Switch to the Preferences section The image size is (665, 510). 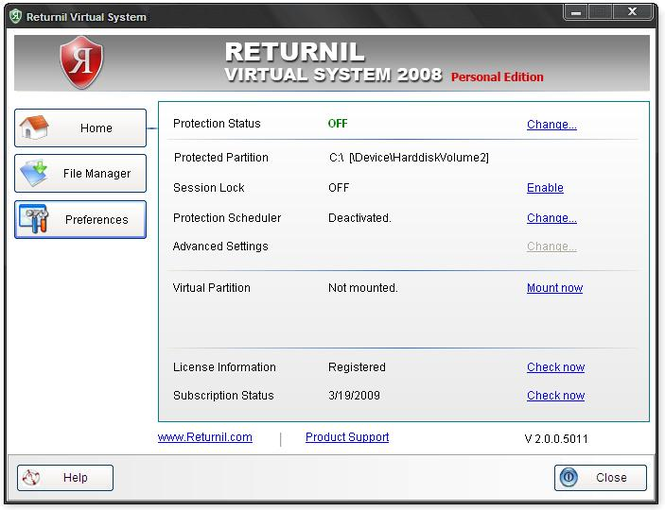pyautogui.click(x=80, y=220)
